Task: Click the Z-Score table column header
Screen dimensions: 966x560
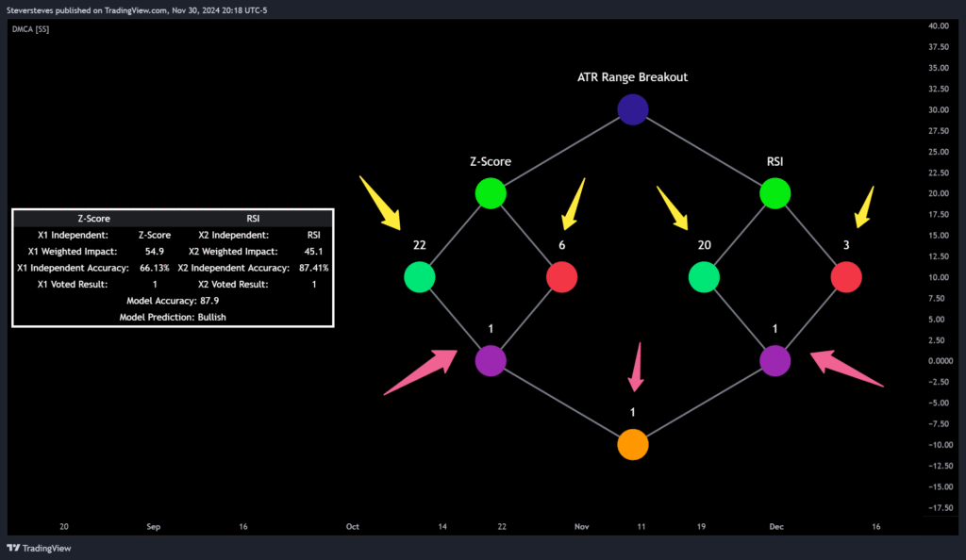Action: [93, 218]
